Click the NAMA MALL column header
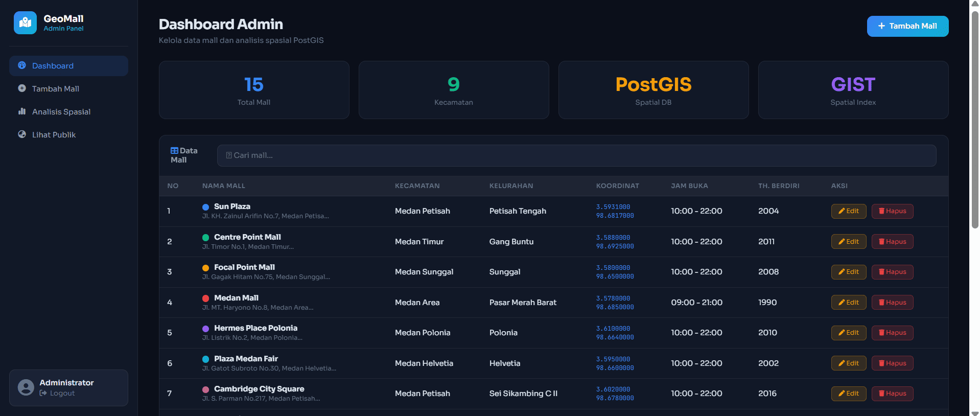Image resolution: width=980 pixels, height=416 pixels. [224, 186]
